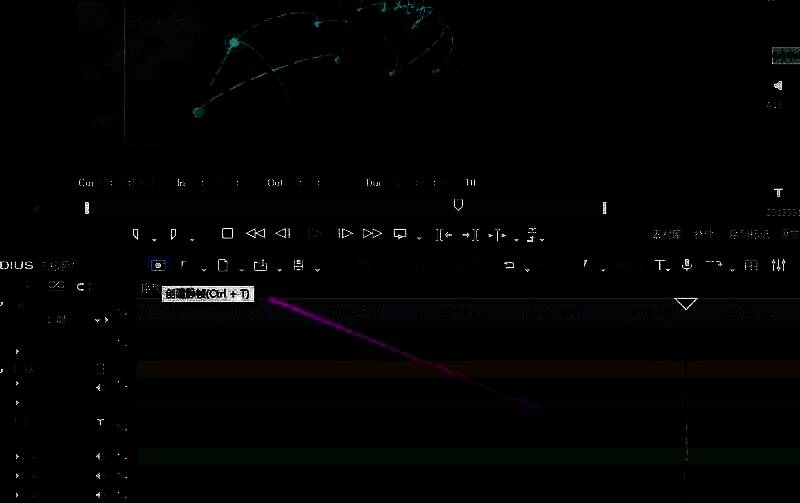800x503 pixels.
Task: Switch to the 素材库 tab
Action: click(665, 234)
